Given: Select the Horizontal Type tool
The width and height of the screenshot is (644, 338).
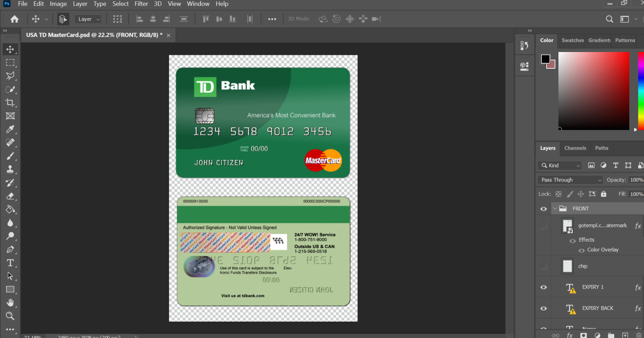Looking at the screenshot, I should [x=10, y=263].
